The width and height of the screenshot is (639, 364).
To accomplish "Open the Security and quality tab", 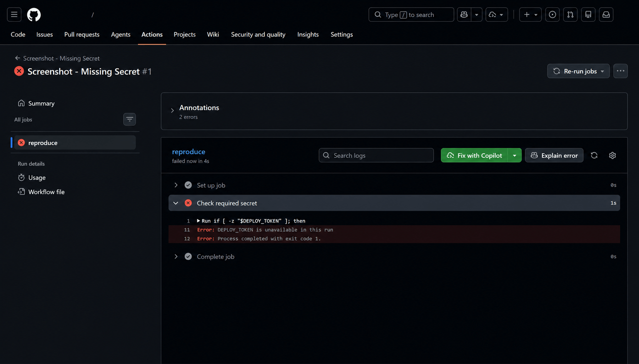I will click(x=258, y=35).
